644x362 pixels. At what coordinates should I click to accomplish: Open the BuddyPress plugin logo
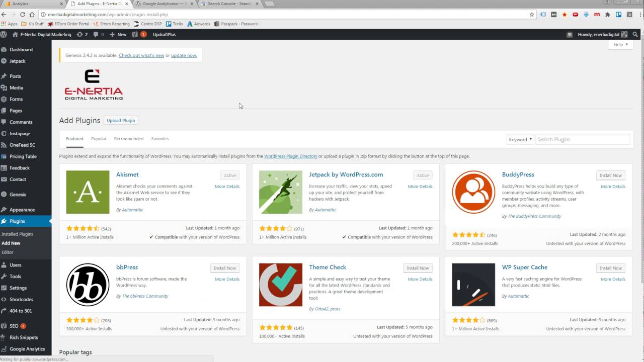click(x=473, y=192)
